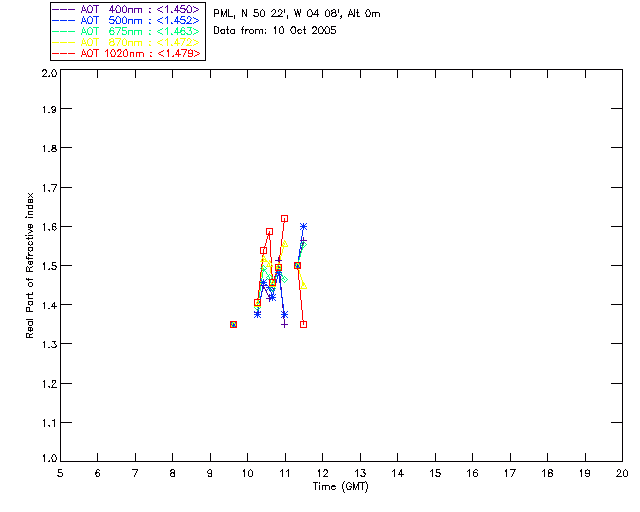Click the 6 label on time axis
Viewport: 640px width, 512px height.
click(x=98, y=473)
